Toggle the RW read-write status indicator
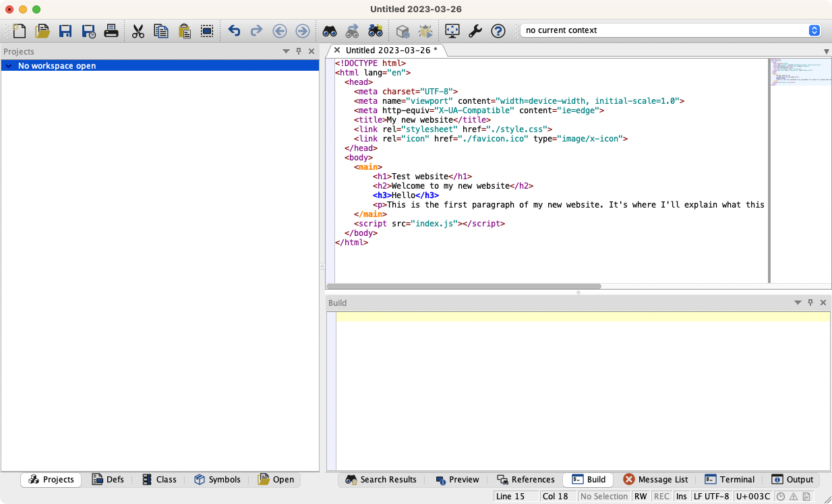 (641, 497)
